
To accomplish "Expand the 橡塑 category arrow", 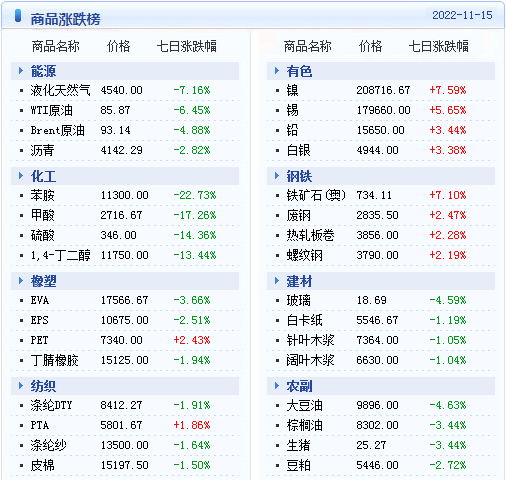I will [21, 281].
